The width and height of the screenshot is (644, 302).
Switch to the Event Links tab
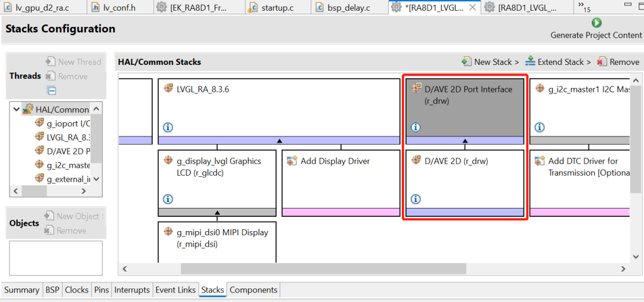coord(175,290)
